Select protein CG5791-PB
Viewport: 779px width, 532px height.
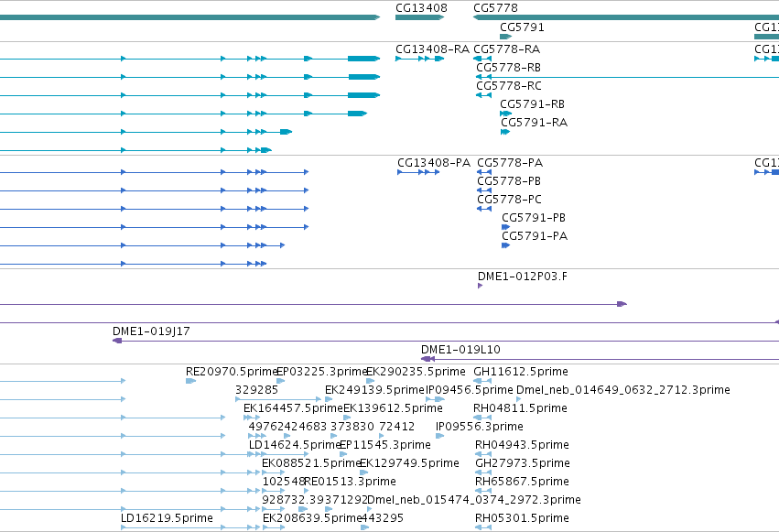[505, 227]
